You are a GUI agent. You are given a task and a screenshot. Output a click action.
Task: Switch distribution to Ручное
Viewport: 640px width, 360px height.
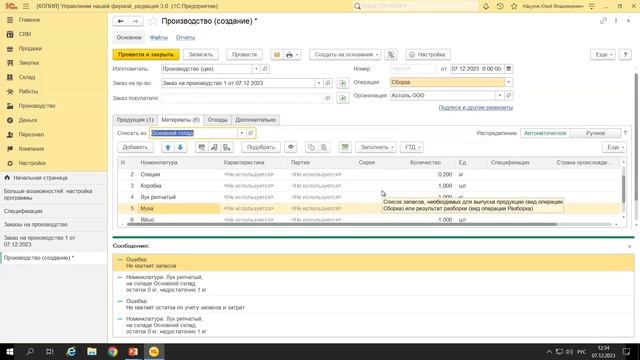595,133
